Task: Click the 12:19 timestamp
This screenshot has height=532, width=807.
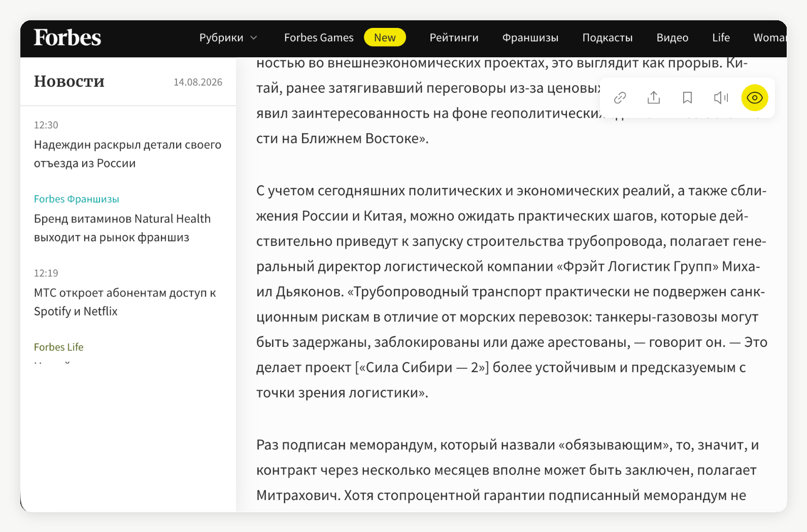Action: pos(46,273)
